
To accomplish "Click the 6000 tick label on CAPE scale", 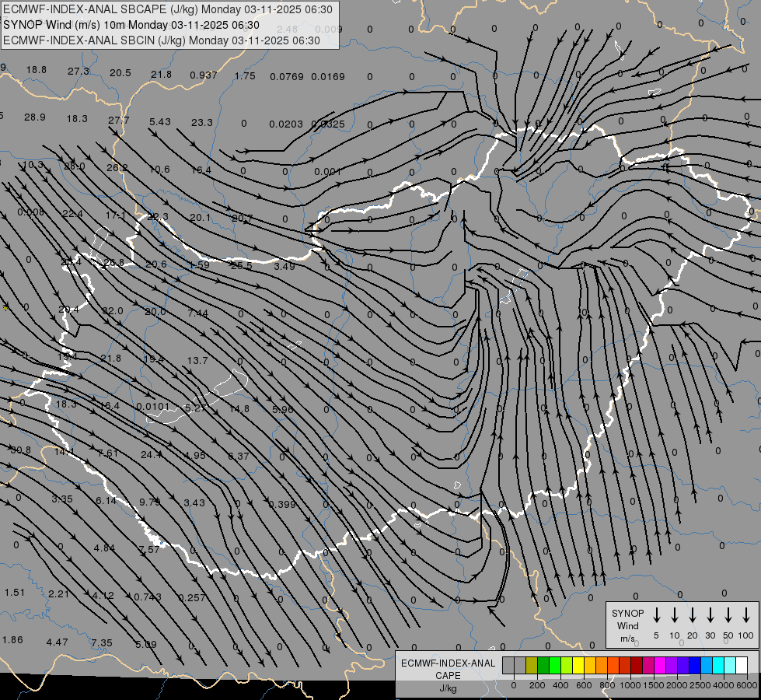I will point(747,685).
